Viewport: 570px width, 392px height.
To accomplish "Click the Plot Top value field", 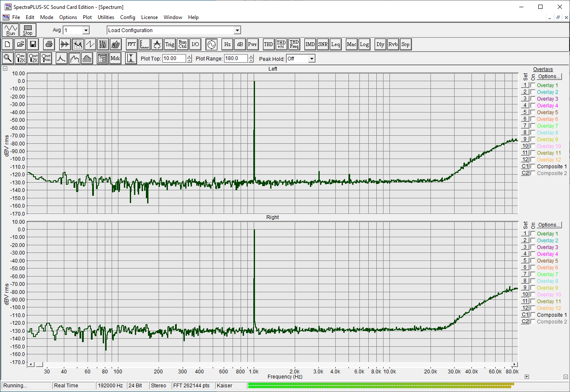I will click(174, 58).
